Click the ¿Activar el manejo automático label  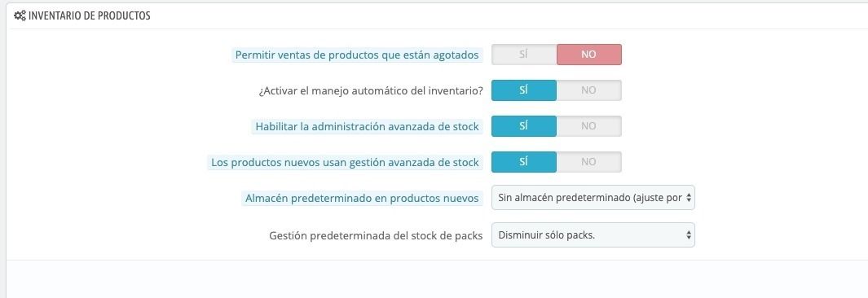point(371,92)
